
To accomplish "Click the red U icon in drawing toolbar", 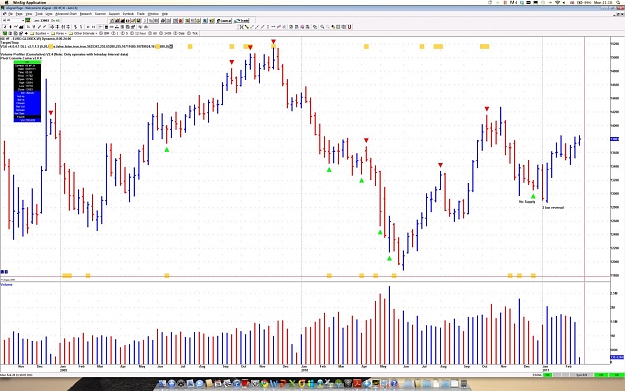I will pyautogui.click(x=350, y=27).
